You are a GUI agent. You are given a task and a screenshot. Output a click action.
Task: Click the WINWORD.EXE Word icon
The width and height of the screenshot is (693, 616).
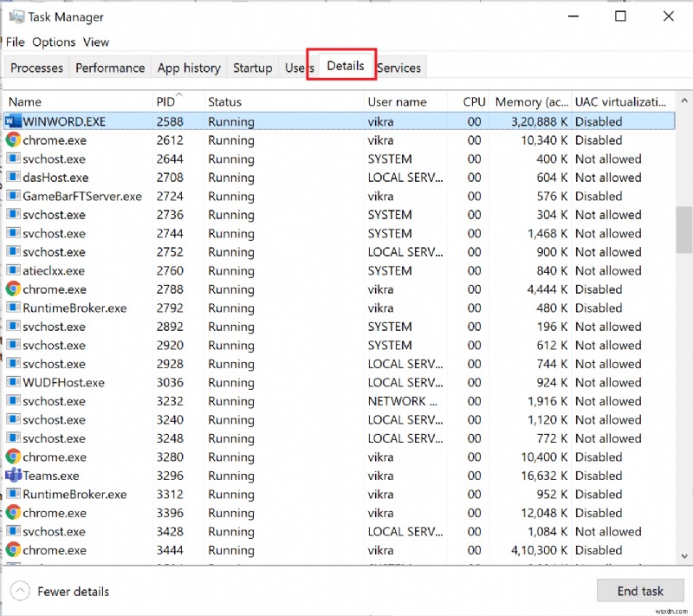pyautogui.click(x=13, y=121)
